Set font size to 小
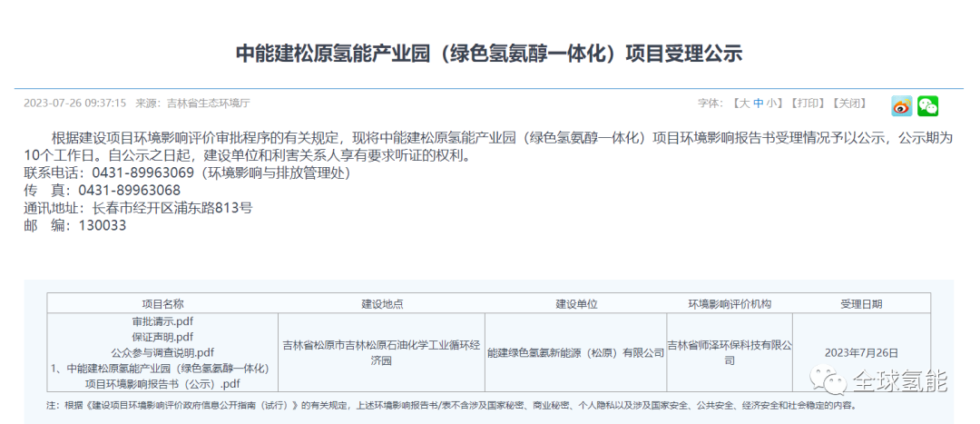 (x=771, y=104)
